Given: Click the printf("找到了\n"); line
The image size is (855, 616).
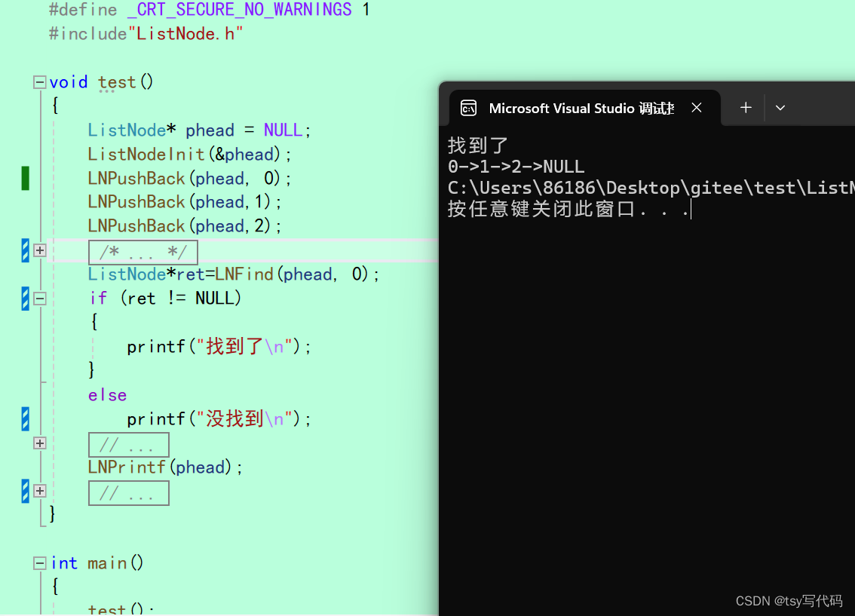Looking at the screenshot, I should [x=219, y=347].
